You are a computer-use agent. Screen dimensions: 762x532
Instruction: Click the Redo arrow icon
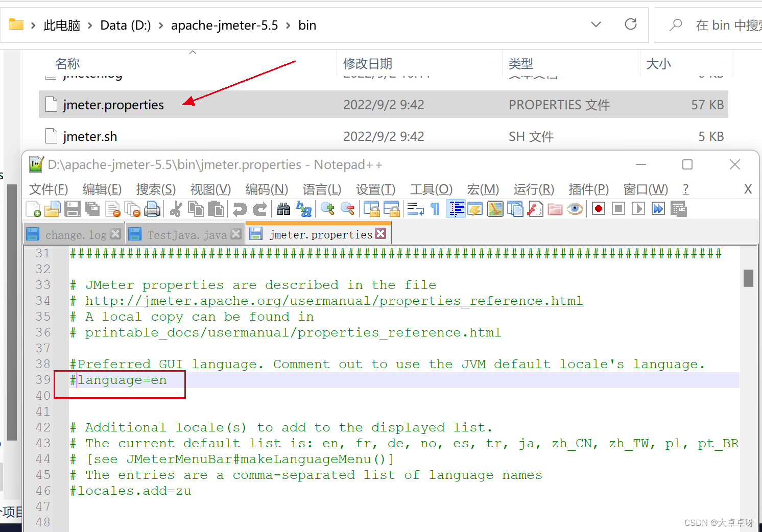(260, 209)
